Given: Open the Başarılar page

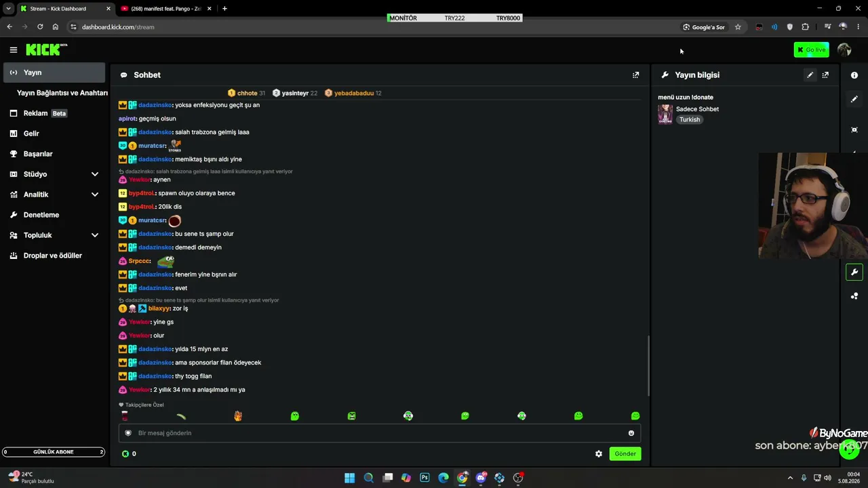Looking at the screenshot, I should [x=54, y=154].
